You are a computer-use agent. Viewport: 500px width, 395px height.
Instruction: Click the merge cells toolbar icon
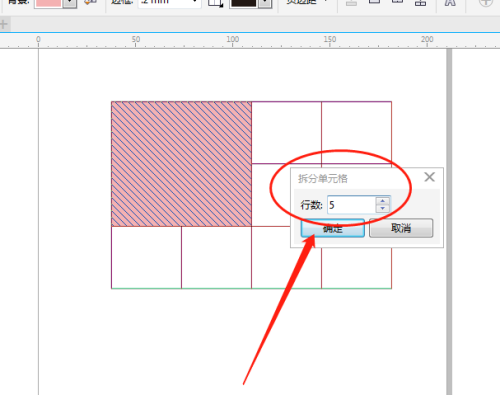pyautogui.click(x=351, y=3)
